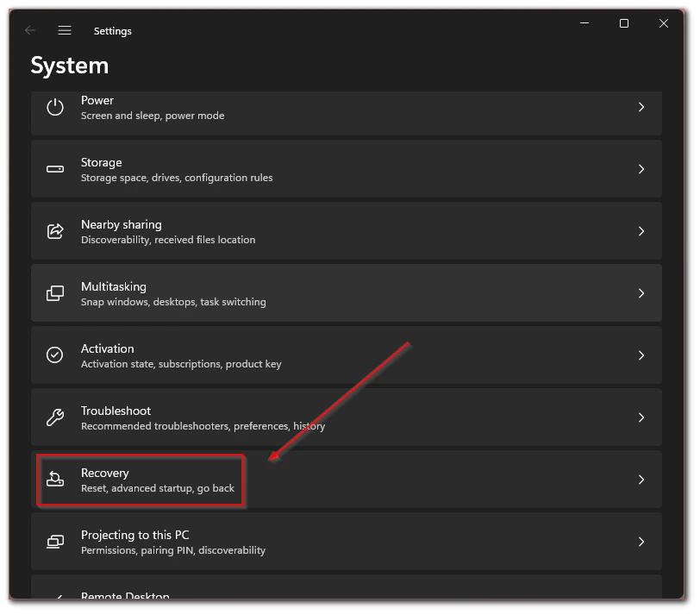Click the Troubleshoot wrench icon

pos(55,417)
